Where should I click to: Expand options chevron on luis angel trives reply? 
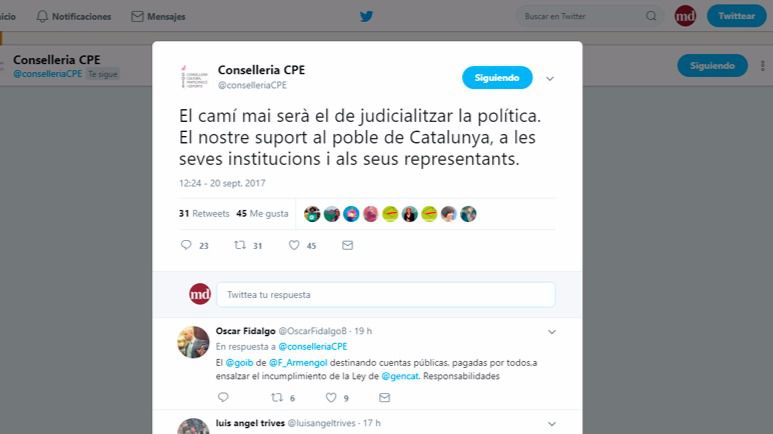pyautogui.click(x=552, y=424)
